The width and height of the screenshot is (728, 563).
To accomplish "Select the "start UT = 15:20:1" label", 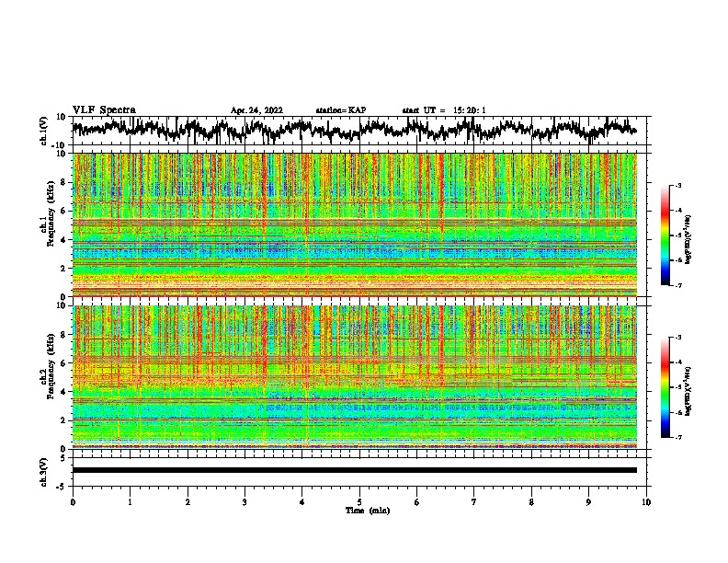I will pos(444,110).
